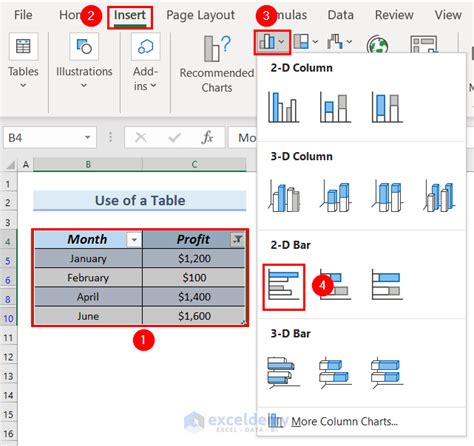
Task: Insert a 2-D 100% Stacked Bar chart
Action: (x=387, y=285)
